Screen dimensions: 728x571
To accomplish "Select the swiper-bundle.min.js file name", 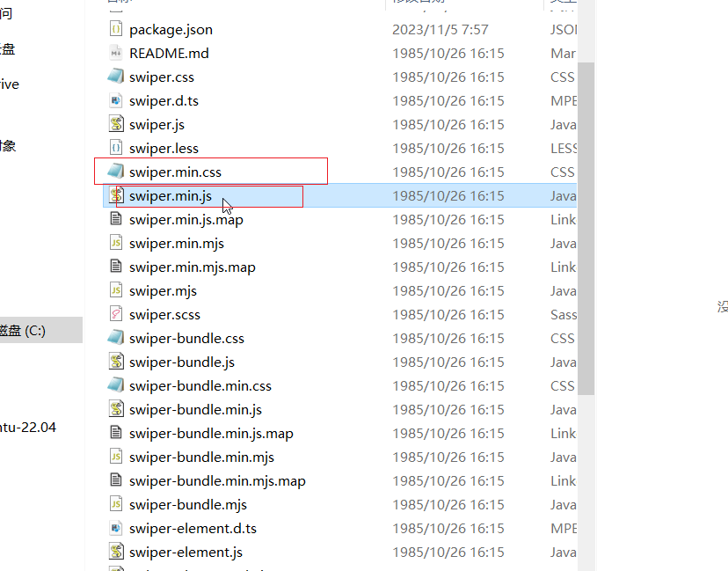I will (195, 409).
